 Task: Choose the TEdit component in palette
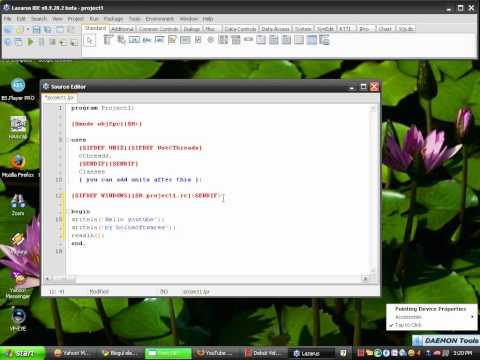160,40
